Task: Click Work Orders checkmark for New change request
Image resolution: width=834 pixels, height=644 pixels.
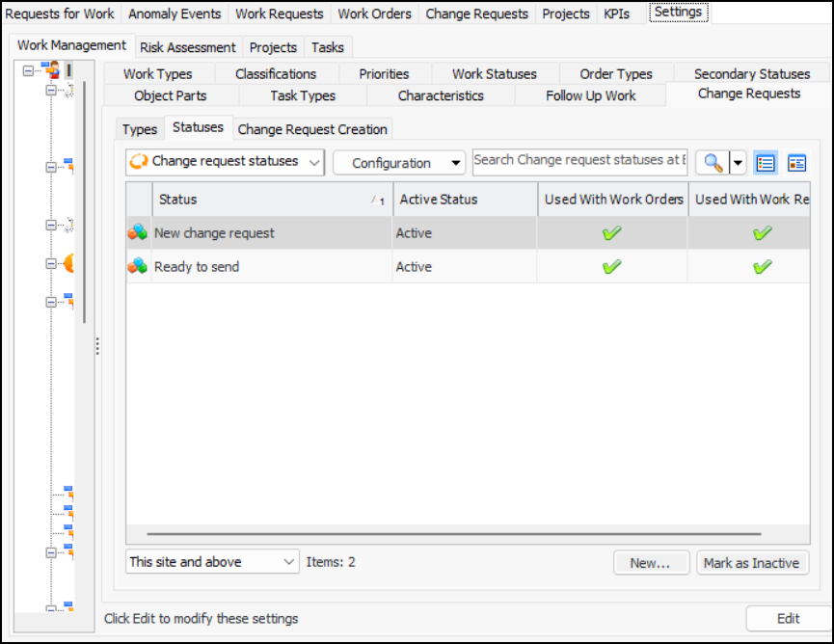Action: [611, 233]
